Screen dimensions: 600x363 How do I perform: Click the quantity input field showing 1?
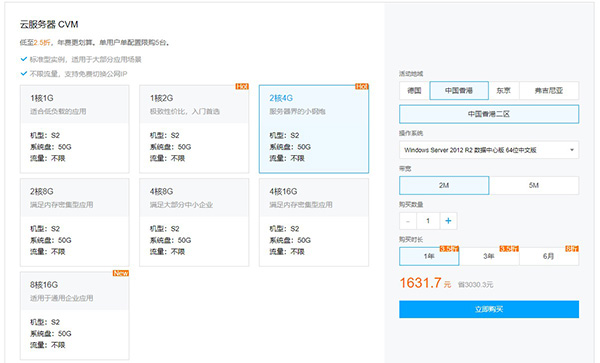pyautogui.click(x=428, y=221)
